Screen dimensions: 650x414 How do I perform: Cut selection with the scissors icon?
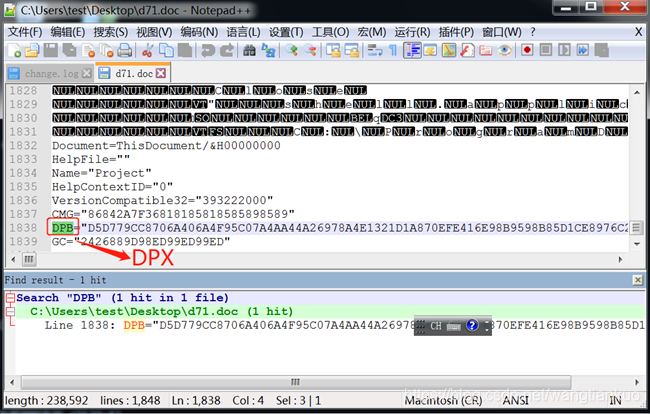point(147,51)
